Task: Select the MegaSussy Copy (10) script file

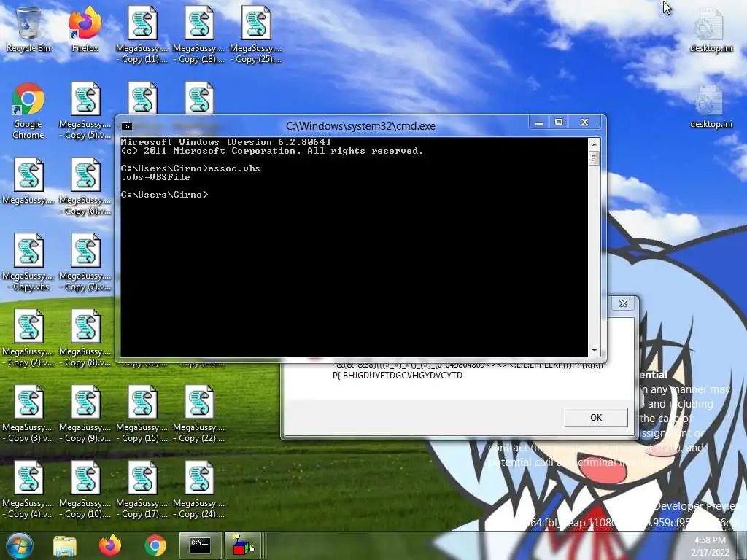Action: [x=85, y=489]
